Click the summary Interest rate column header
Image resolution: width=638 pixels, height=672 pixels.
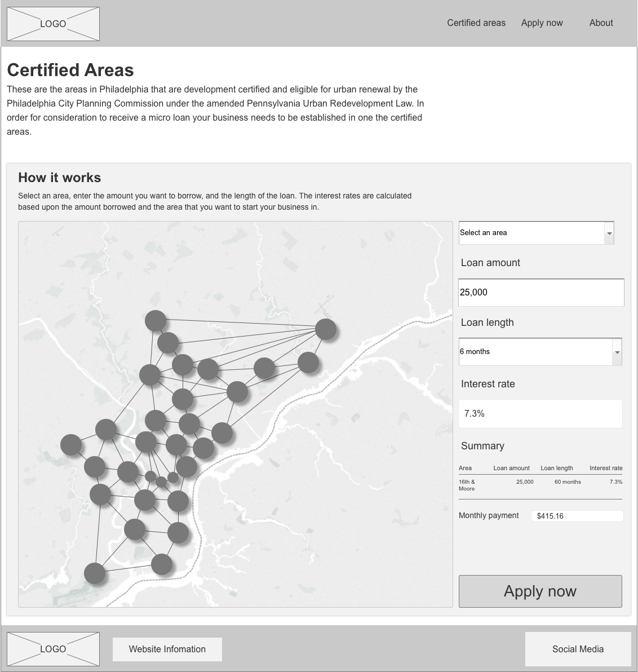click(606, 468)
